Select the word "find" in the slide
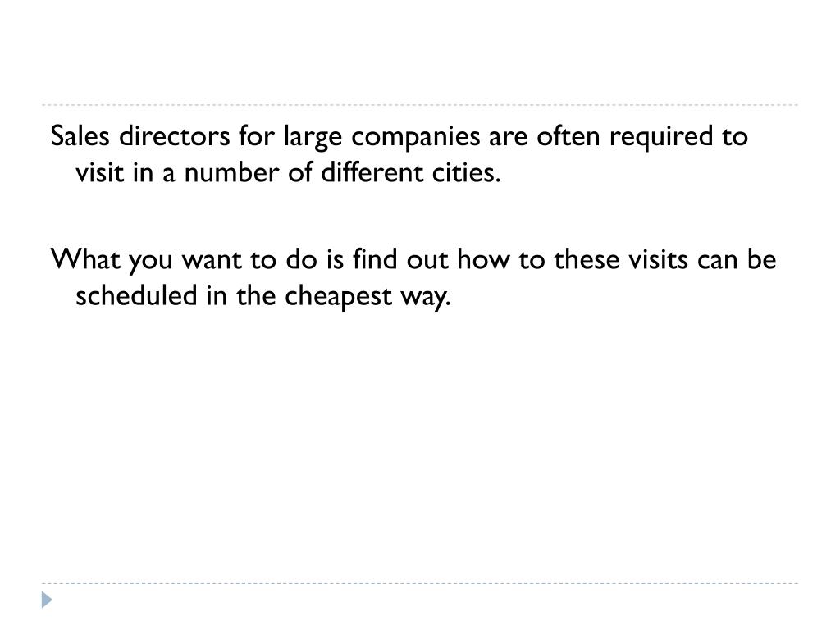The image size is (840, 630). click(x=375, y=258)
